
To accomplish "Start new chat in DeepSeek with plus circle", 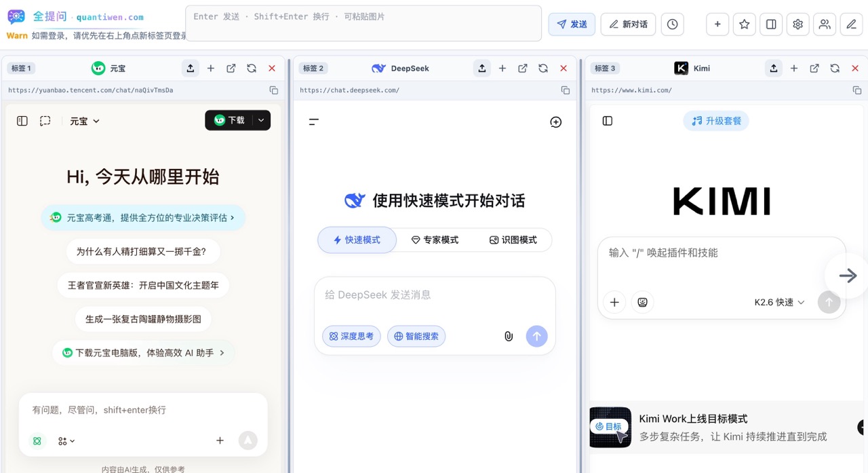I will [556, 122].
